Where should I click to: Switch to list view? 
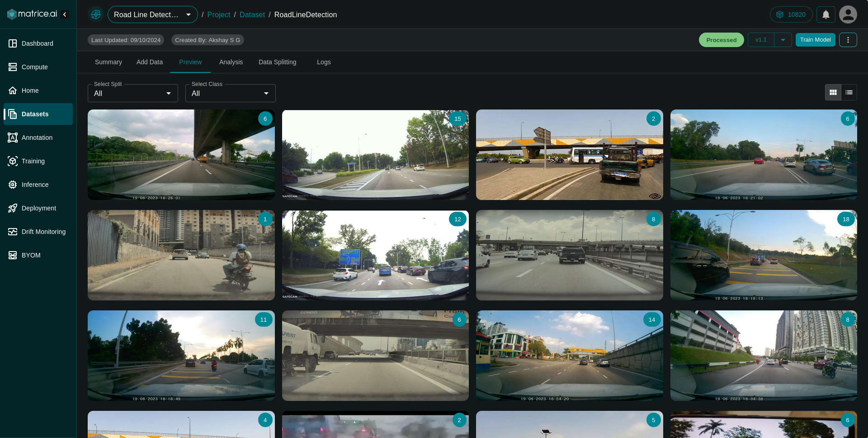(849, 92)
